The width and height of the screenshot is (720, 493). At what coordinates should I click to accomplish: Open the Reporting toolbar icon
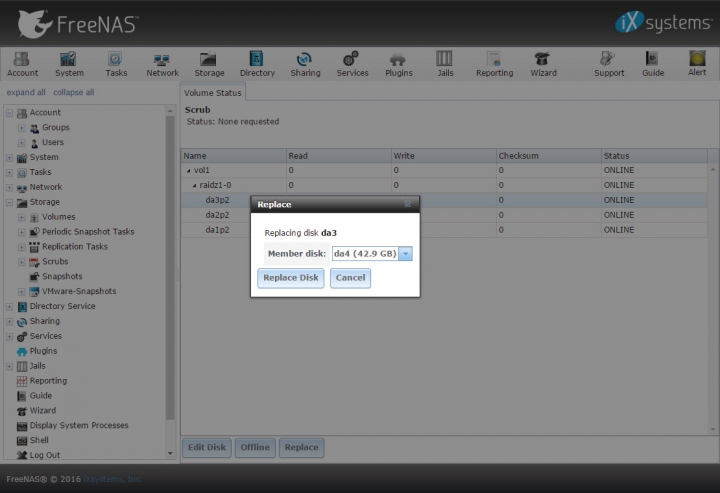tap(494, 64)
